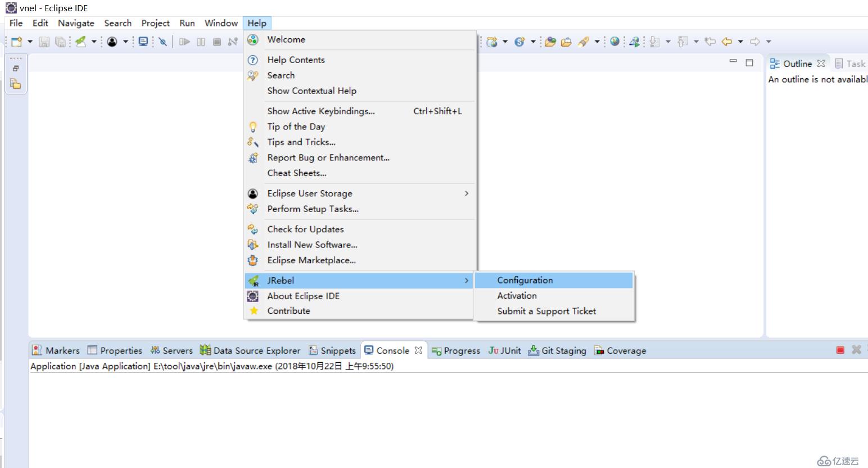
Task: Click Configuration in the JRebel submenu
Action: tap(554, 280)
